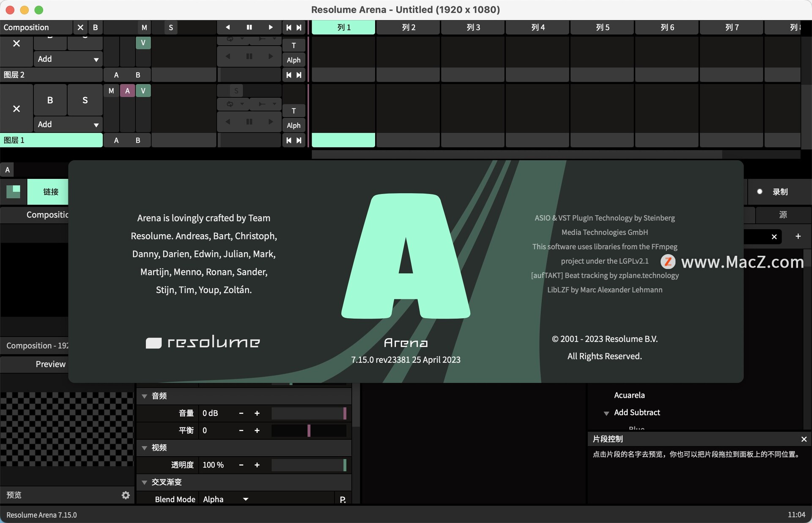This screenshot has width=812, height=523.
Task: Adjust the 音量 slider
Action: [x=309, y=413]
